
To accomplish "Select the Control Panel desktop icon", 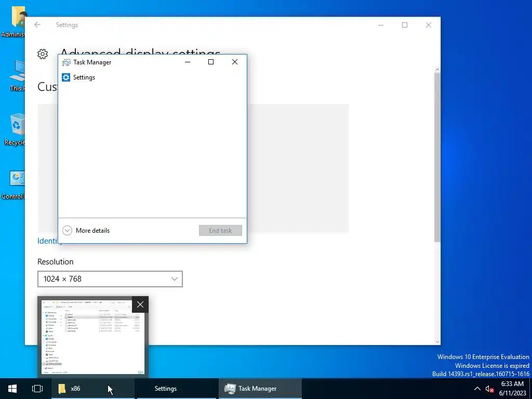I will 14,185.
